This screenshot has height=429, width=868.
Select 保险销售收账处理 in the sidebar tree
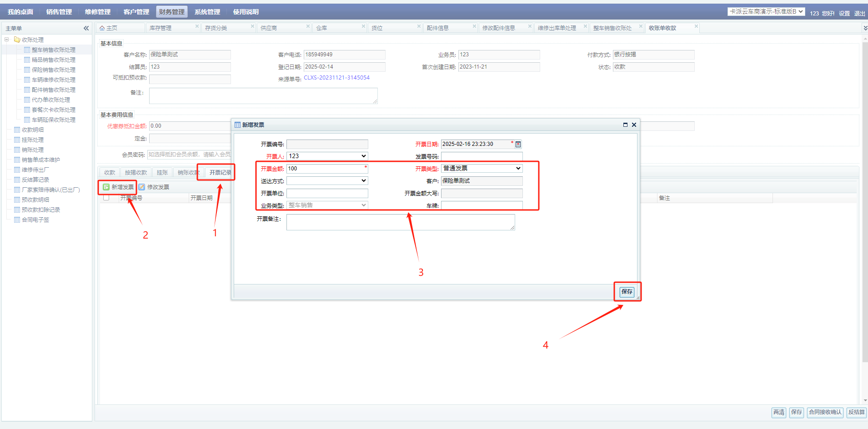(53, 70)
